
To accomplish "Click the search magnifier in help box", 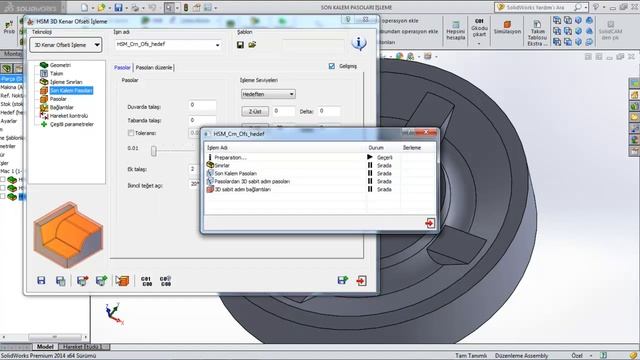I will tap(577, 7).
